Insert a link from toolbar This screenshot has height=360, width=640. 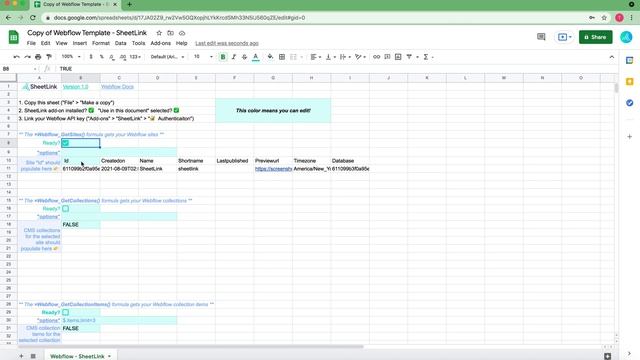376,57
